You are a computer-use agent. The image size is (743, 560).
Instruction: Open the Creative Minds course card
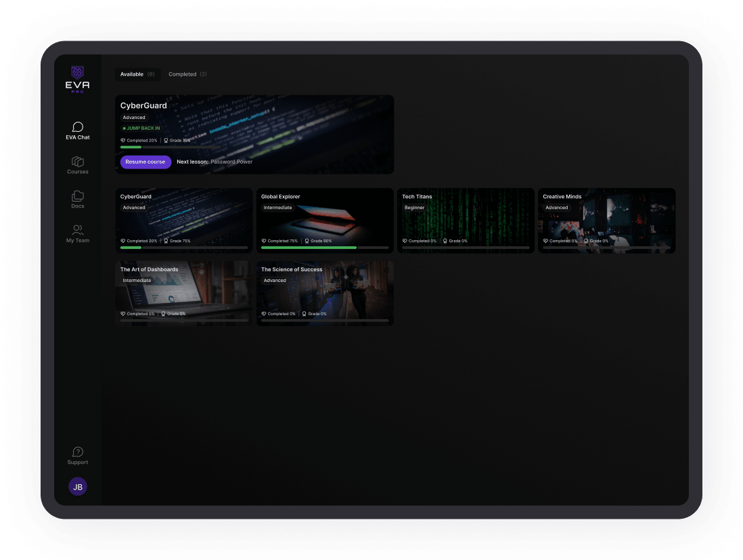(606, 220)
